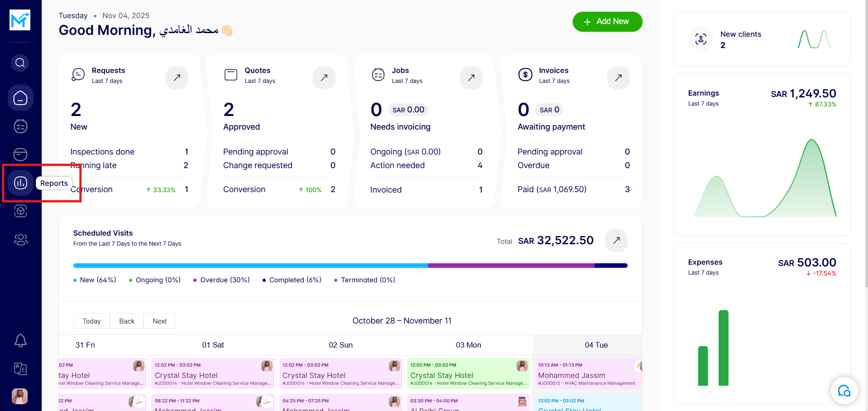Go to Next calendar period
The image size is (868, 411).
[x=159, y=321]
